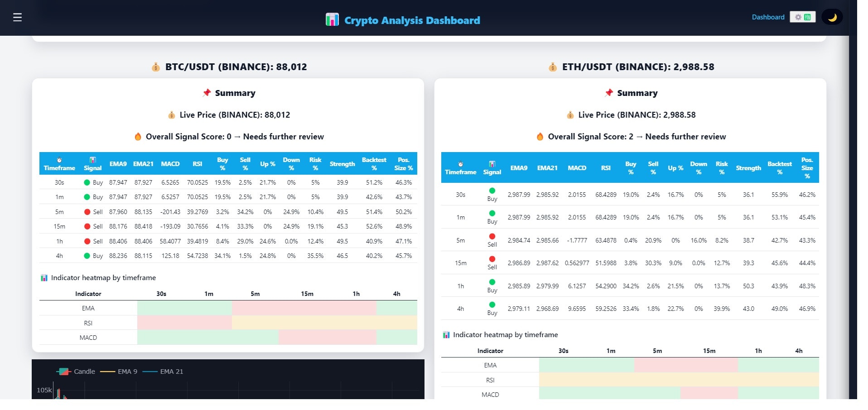Click the bar chart icon in the dashboard title
Viewport: 868px width, 410px height.
(333, 20)
